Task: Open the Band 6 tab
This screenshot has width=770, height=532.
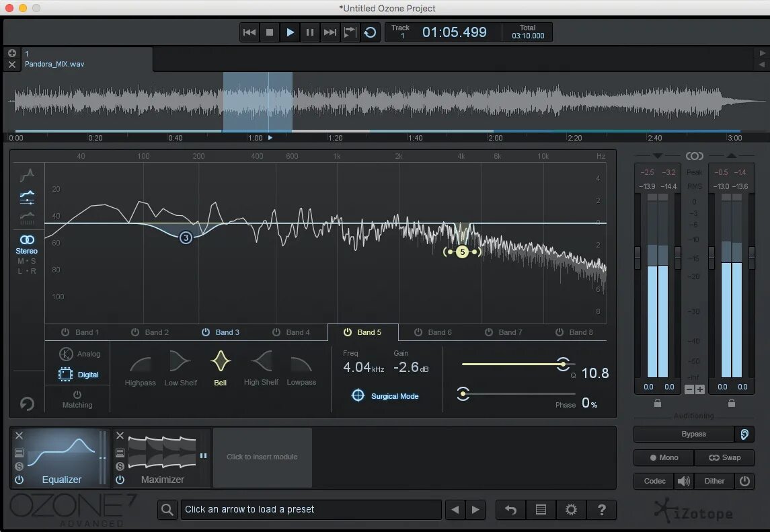Action: pos(440,332)
